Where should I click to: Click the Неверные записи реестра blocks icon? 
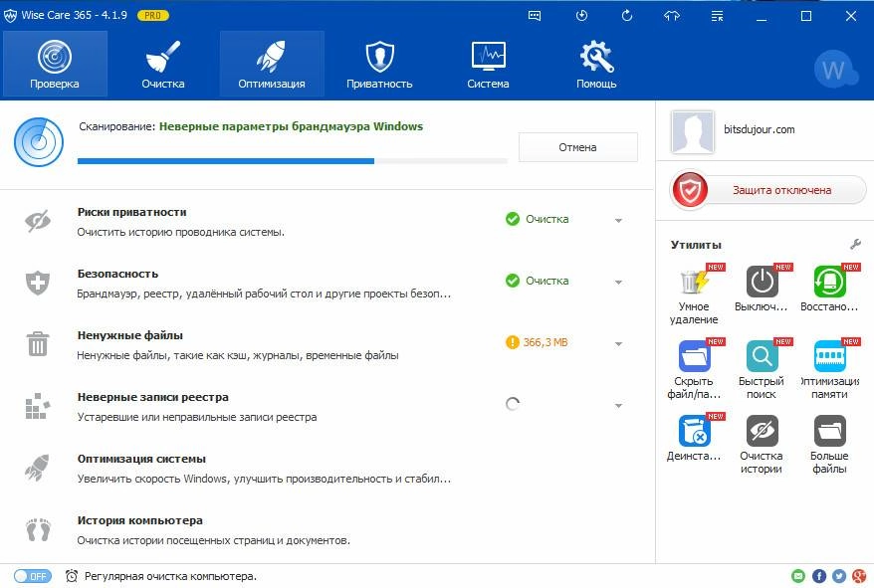(38, 406)
